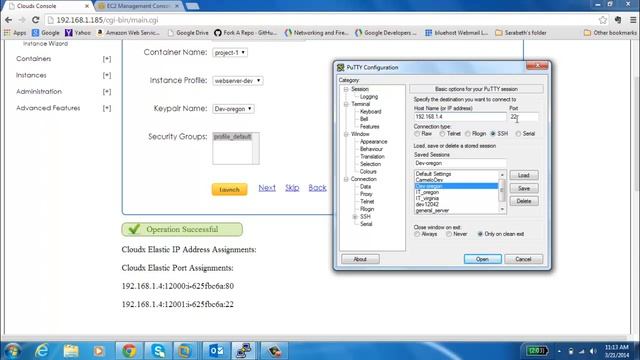Screen dimensions: 640x360
Task: Select Rlogin connection type
Action: coord(468,134)
